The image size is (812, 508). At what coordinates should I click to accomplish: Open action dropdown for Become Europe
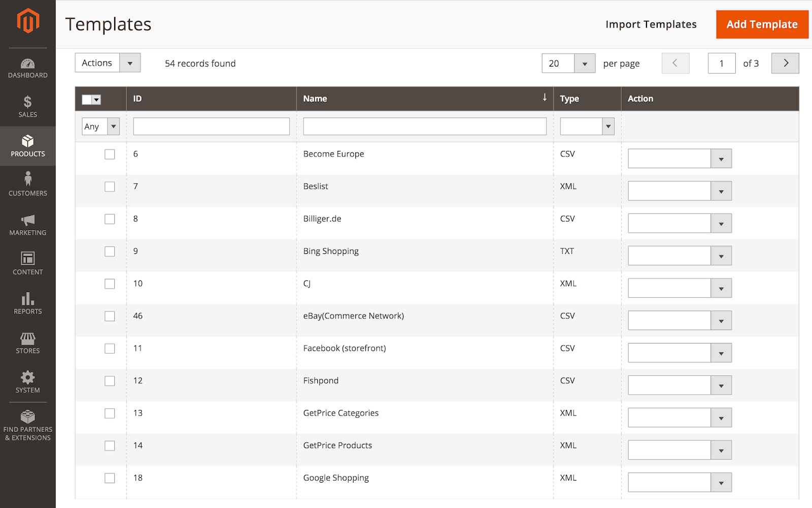click(680, 159)
